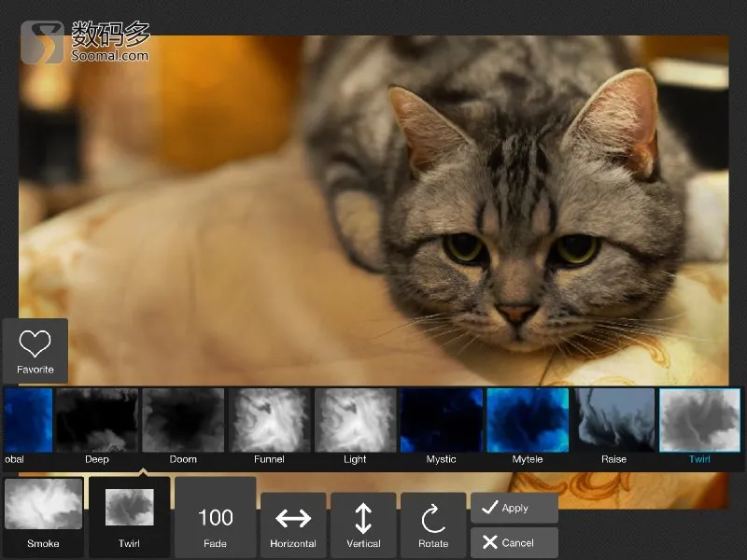The image size is (747, 560).
Task: Pick the Raise effect thumbnail
Action: point(613,420)
